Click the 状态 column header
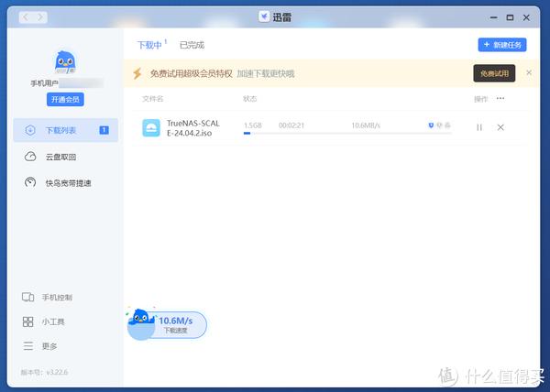Screen dimensions: 550x392 coord(249,99)
